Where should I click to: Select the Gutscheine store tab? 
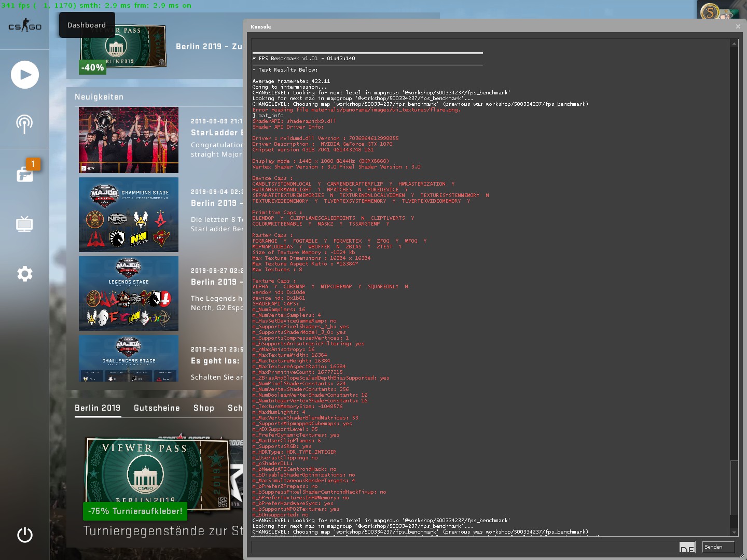click(157, 408)
